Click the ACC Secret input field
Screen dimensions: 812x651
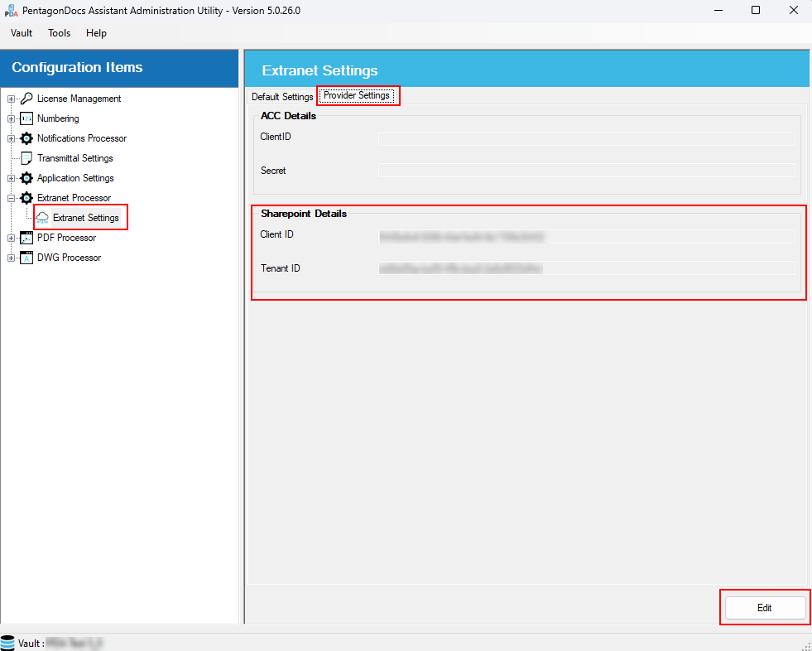tap(586, 171)
